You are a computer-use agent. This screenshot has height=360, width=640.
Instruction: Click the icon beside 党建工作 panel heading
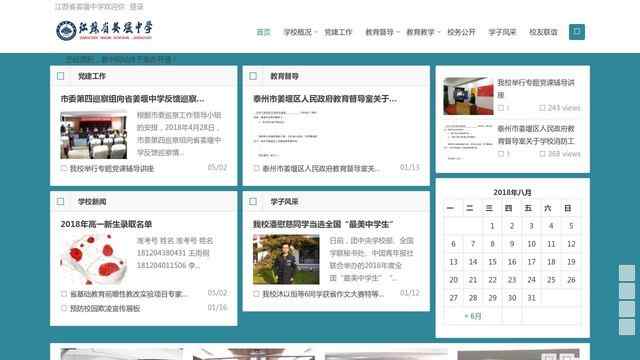pos(60,76)
